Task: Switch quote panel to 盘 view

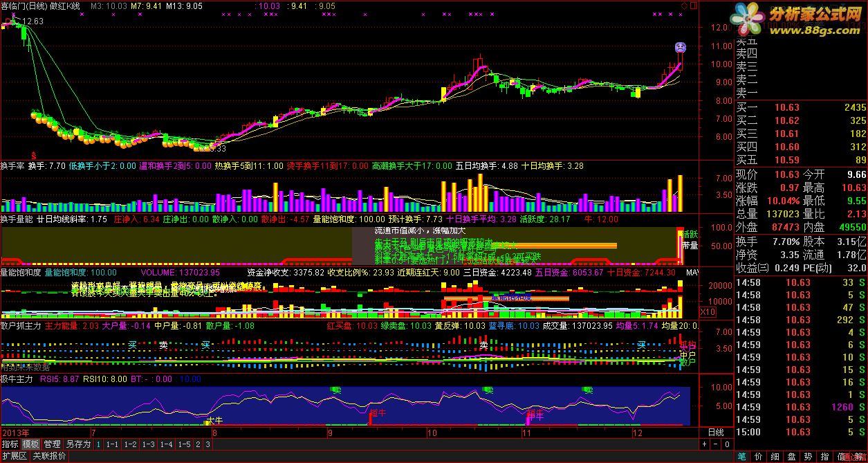Action: 791,456
